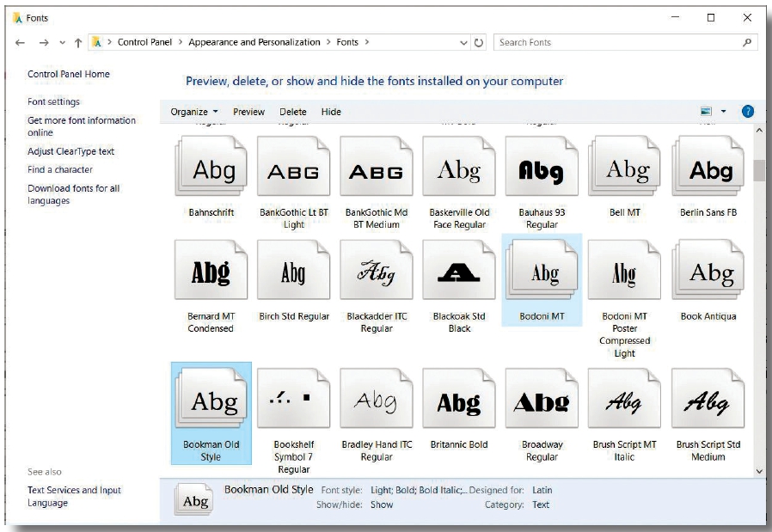Expand chevron after Control Panel breadcrumb
The width and height of the screenshot is (772, 532).
point(181,42)
